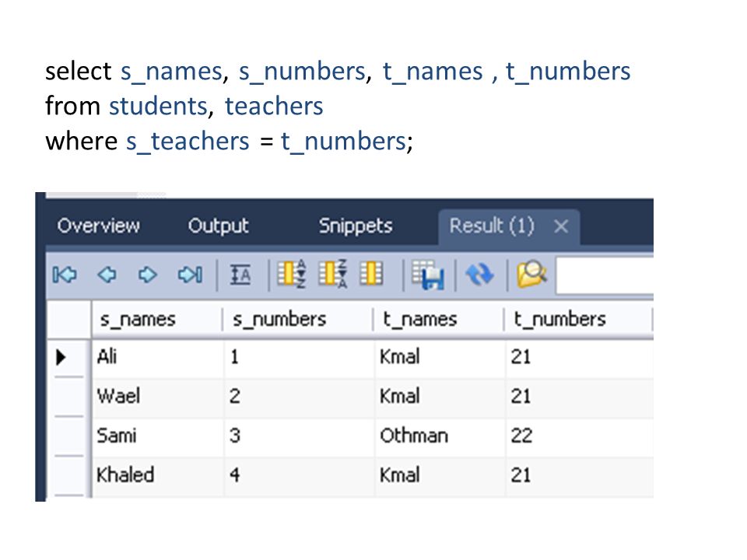Export result set to file
Screen dimensions: 747x560
tap(428, 275)
